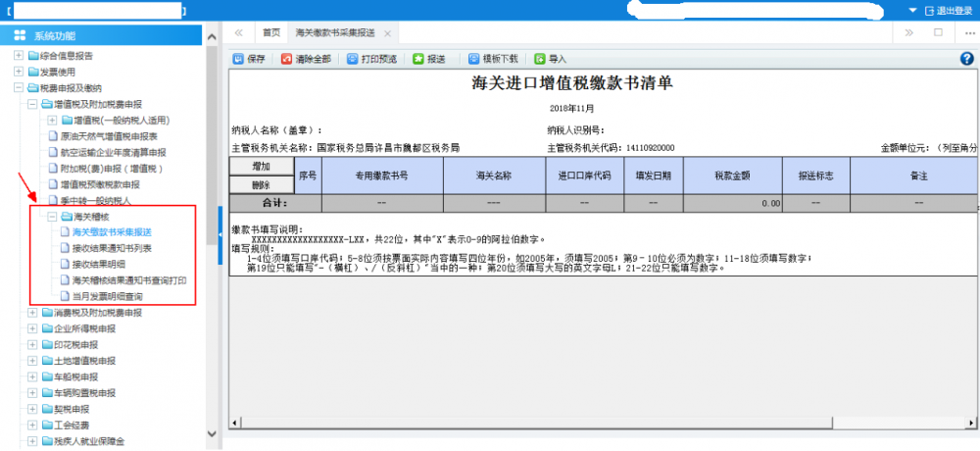Screen dimensions: 980x451
Task: Click the 保存 save icon
Action: click(238, 59)
